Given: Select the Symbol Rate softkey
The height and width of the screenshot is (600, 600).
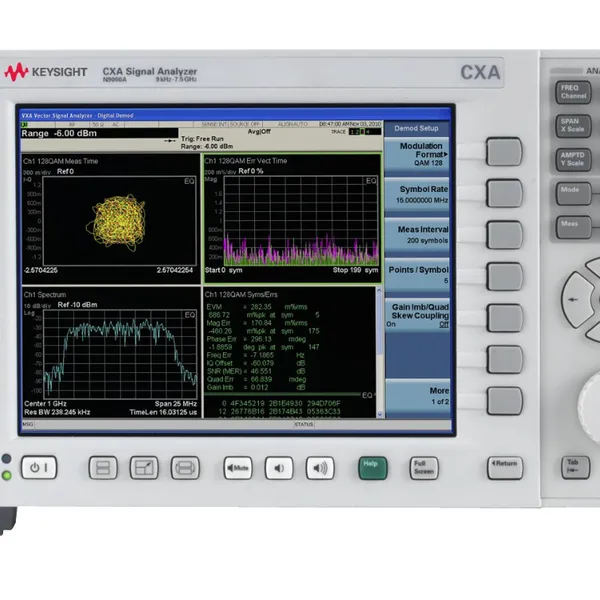Looking at the screenshot, I should [x=417, y=194].
